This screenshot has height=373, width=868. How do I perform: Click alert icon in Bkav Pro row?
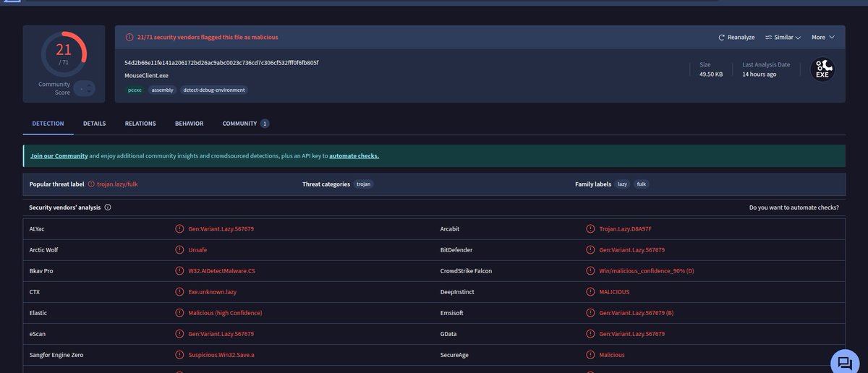pos(179,271)
